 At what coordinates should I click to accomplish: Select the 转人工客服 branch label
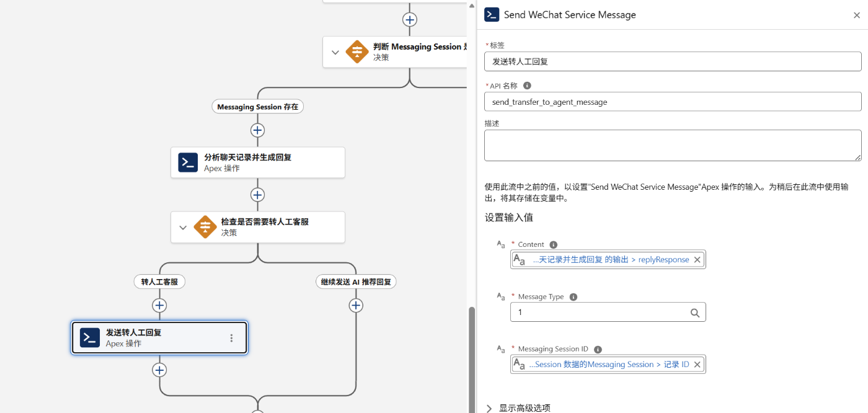[x=159, y=282]
